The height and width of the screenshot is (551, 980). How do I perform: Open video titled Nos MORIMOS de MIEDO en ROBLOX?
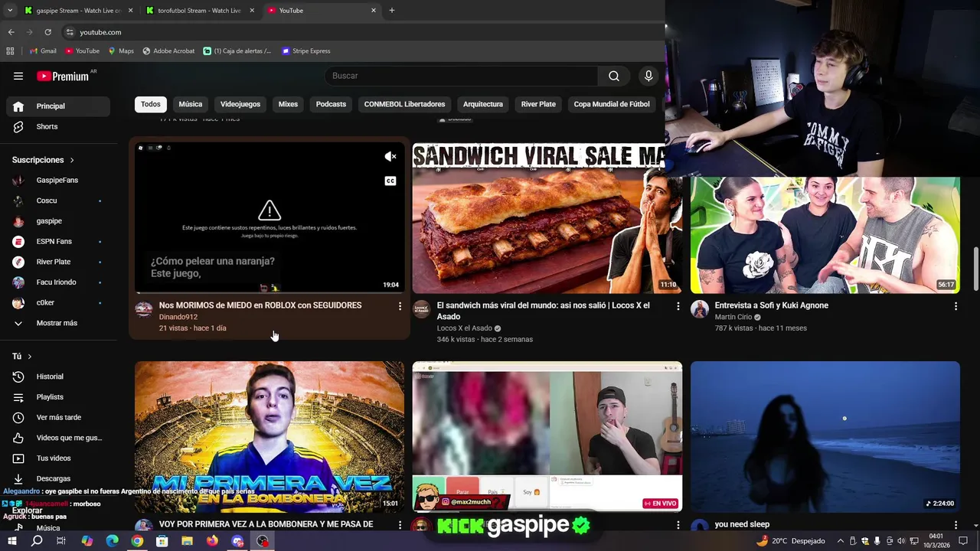[260, 305]
